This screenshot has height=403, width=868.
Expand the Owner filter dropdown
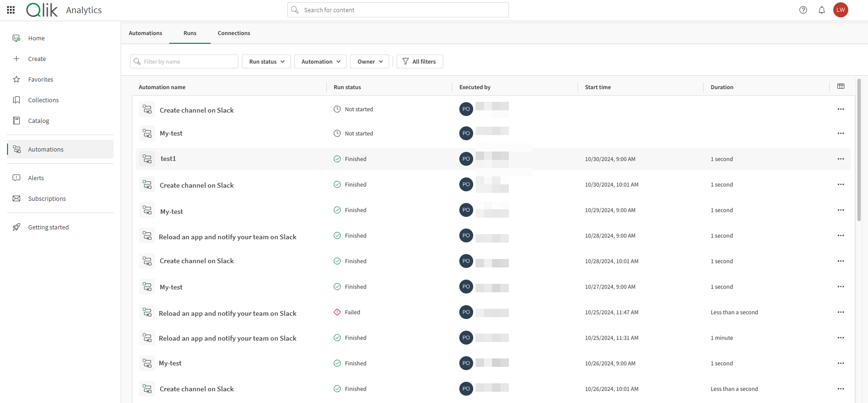[369, 61]
